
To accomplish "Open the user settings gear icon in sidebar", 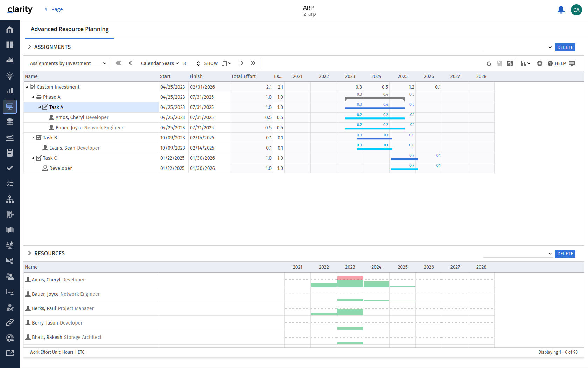I will (x=10, y=338).
